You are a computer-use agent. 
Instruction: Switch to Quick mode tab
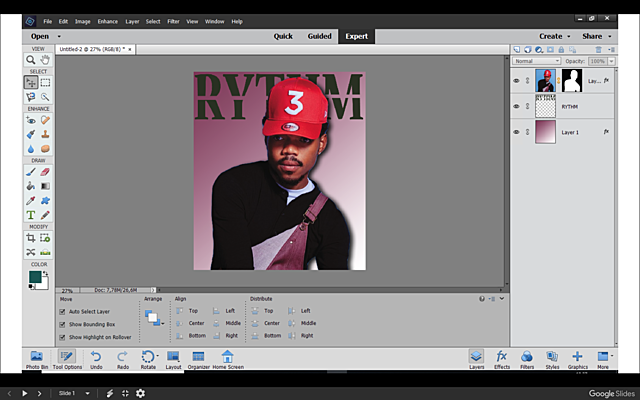[283, 36]
